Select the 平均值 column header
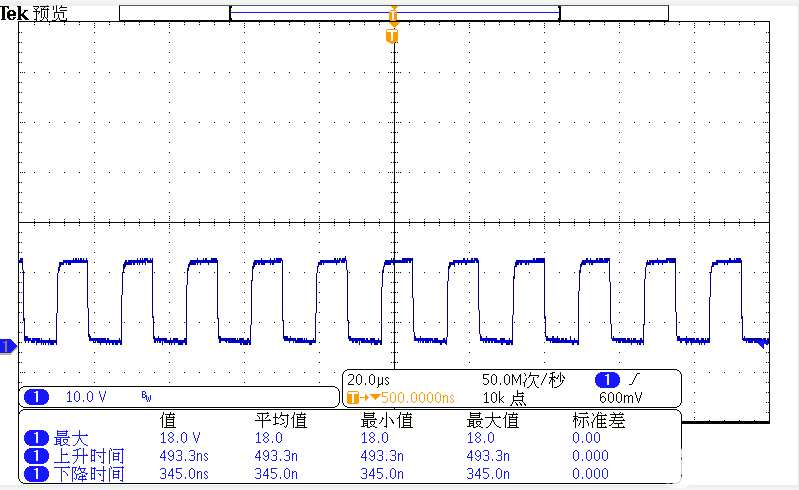The width and height of the screenshot is (799, 490). coord(281,421)
